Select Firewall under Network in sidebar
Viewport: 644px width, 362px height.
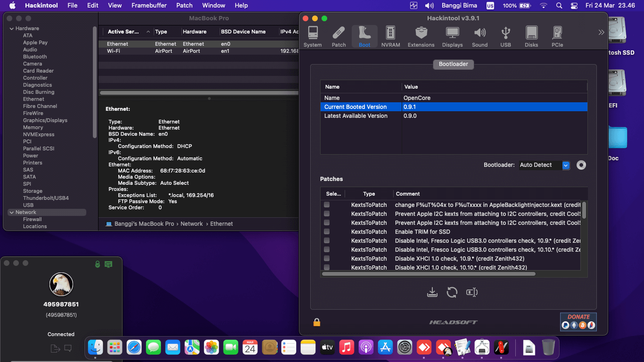pos(33,219)
